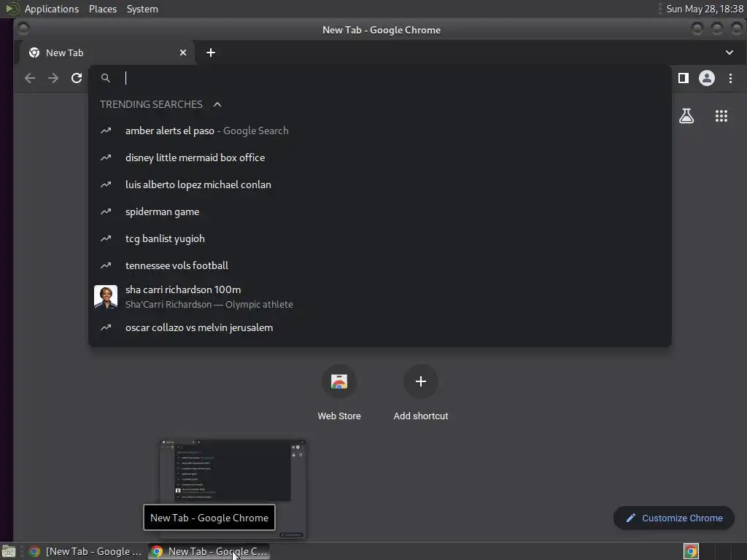Open Google apps grid
Image resolution: width=747 pixels, height=560 pixels.
[x=721, y=116]
